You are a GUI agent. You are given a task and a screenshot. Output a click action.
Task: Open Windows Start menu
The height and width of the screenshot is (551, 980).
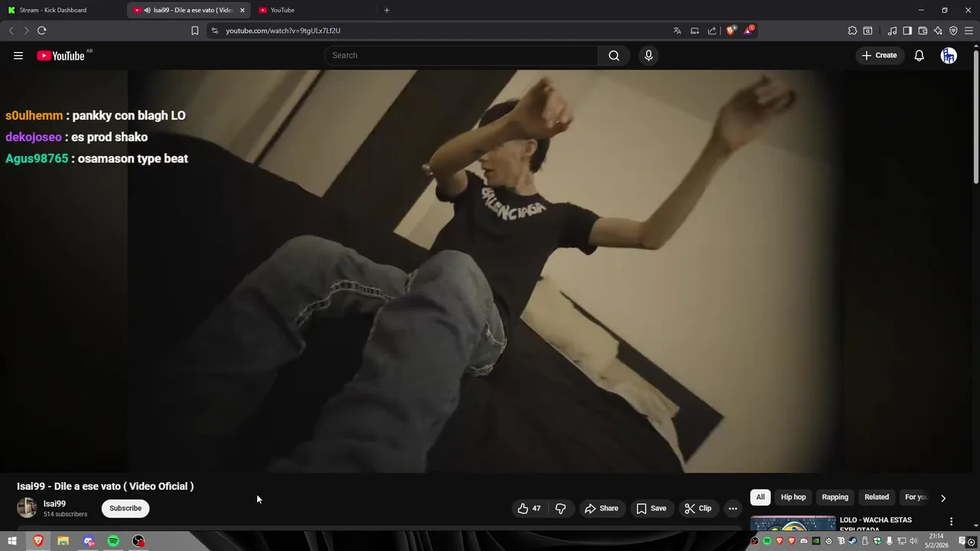11,541
